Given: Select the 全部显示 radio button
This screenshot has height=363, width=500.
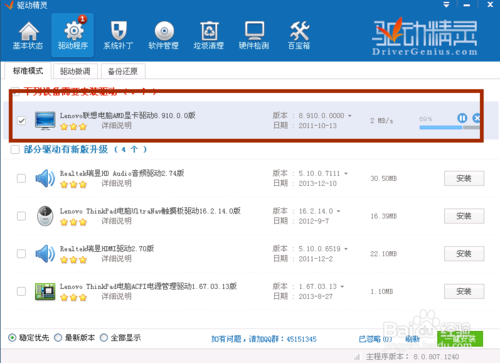Looking at the screenshot, I should pos(104,338).
